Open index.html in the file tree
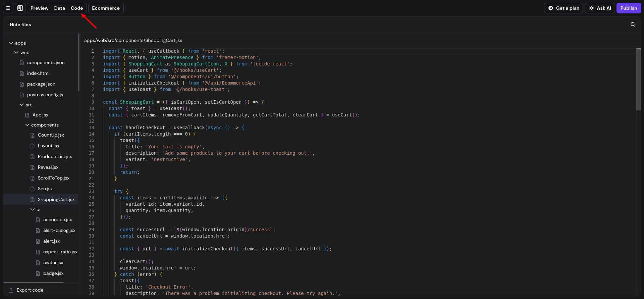 (x=38, y=73)
